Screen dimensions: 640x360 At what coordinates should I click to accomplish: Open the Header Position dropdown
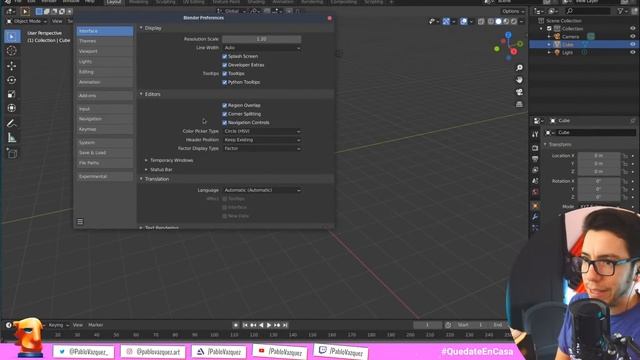262,140
